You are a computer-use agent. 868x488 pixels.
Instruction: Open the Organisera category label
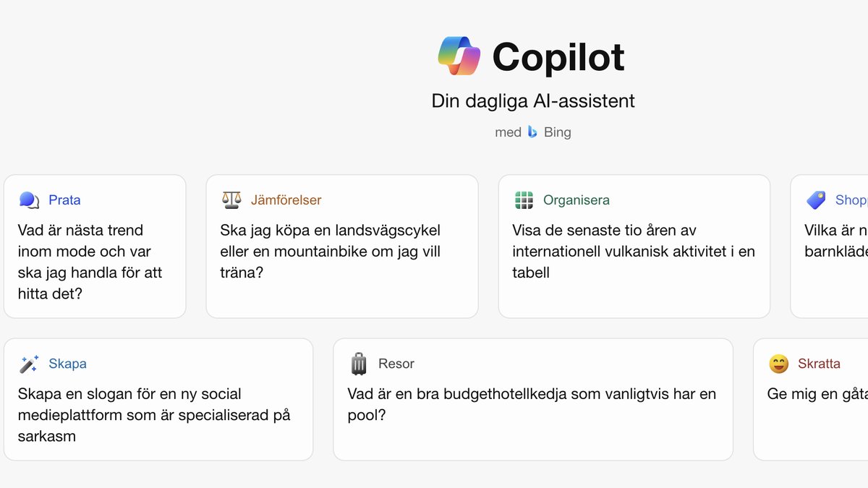(x=576, y=200)
